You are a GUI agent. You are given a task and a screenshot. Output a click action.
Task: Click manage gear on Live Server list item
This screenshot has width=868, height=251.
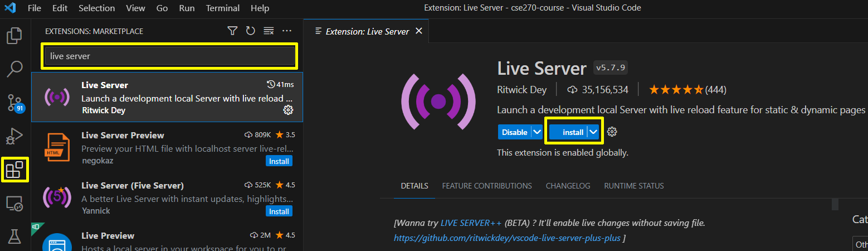pyautogui.click(x=288, y=110)
